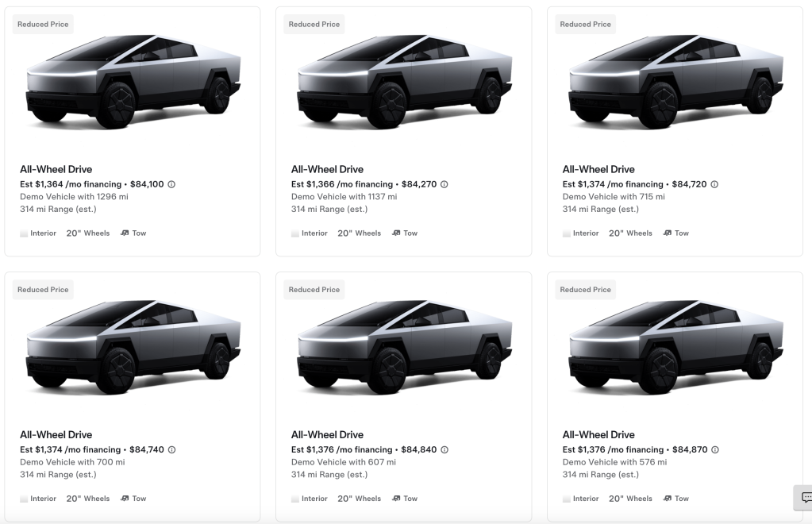
Task: Open the info tooltip beside $84,870
Action: [714, 449]
